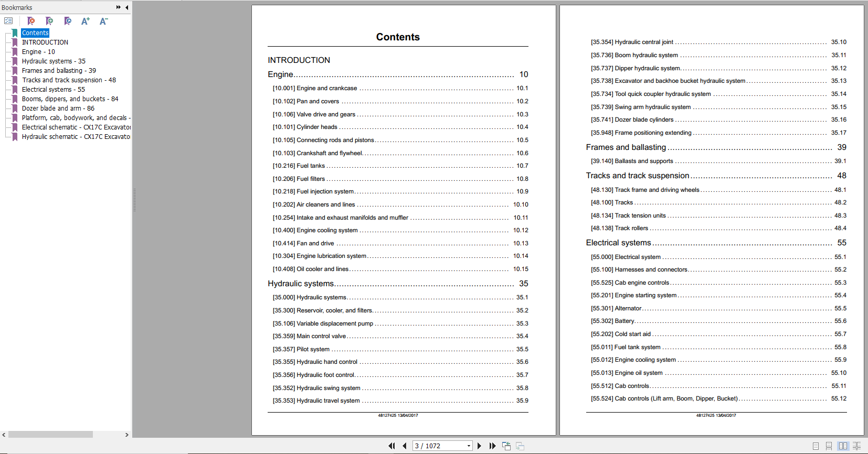The width and height of the screenshot is (868, 454).
Task: Open the Platform, cab, bodywork bookmark
Action: click(x=76, y=118)
